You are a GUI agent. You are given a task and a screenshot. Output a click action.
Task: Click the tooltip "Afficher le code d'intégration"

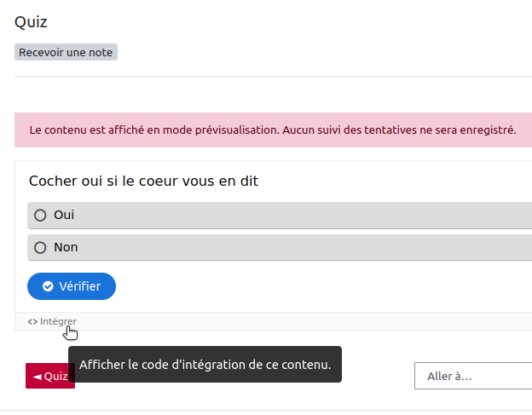click(x=205, y=365)
